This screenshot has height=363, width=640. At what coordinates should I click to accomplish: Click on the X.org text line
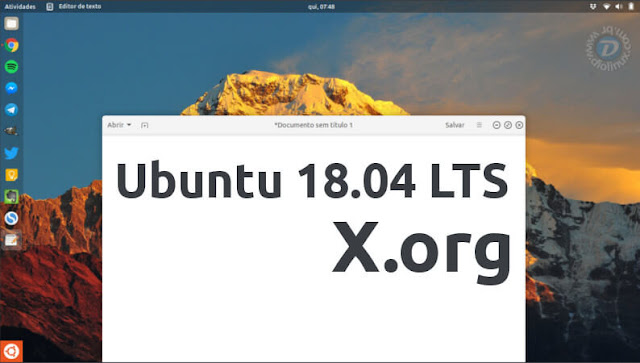point(421,252)
